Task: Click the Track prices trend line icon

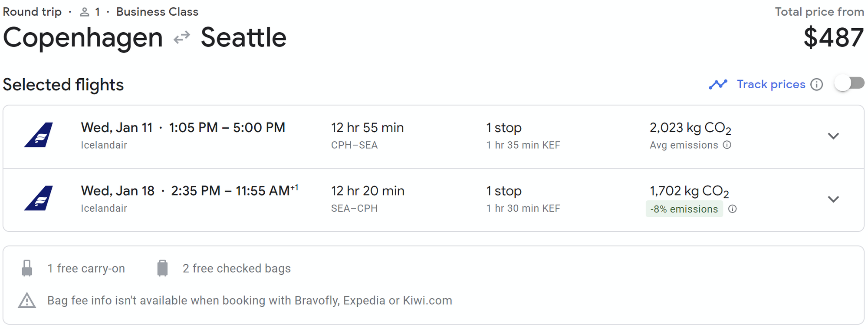Action: tap(718, 84)
